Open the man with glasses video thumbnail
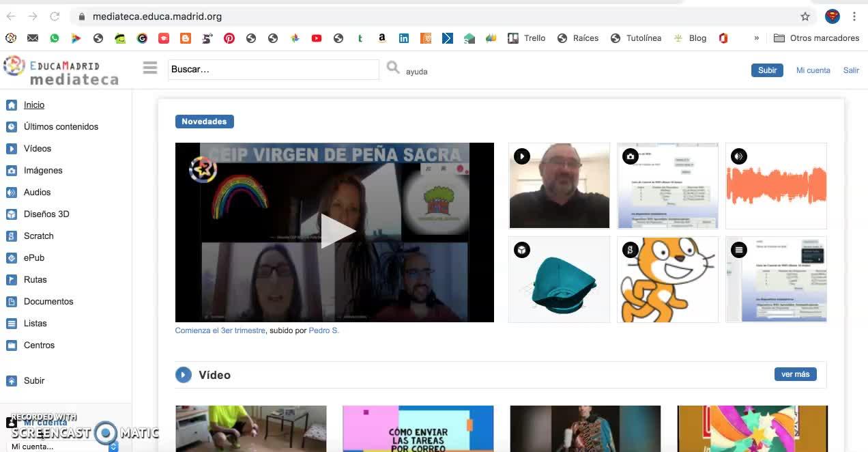The image size is (868, 452). (559, 186)
